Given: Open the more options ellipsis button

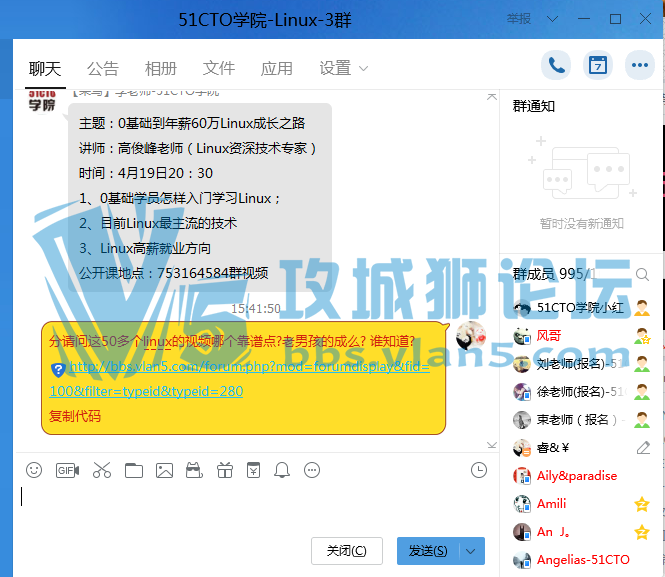Looking at the screenshot, I should coord(640,65).
